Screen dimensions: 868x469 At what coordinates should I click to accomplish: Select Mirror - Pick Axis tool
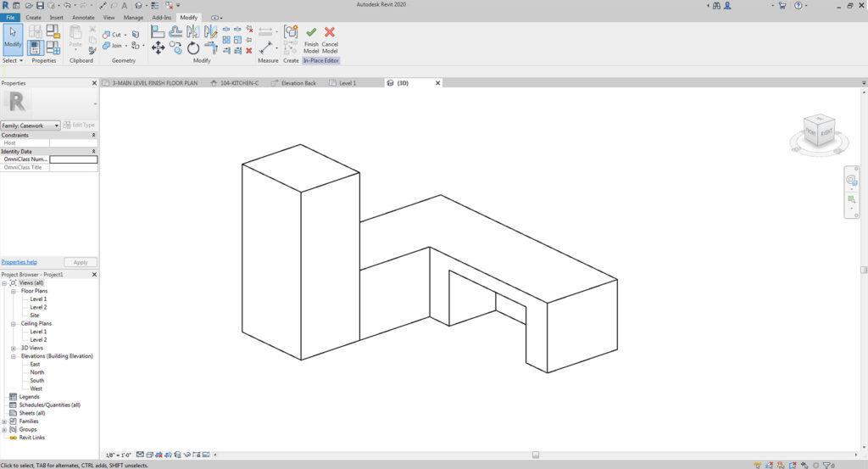192,31
